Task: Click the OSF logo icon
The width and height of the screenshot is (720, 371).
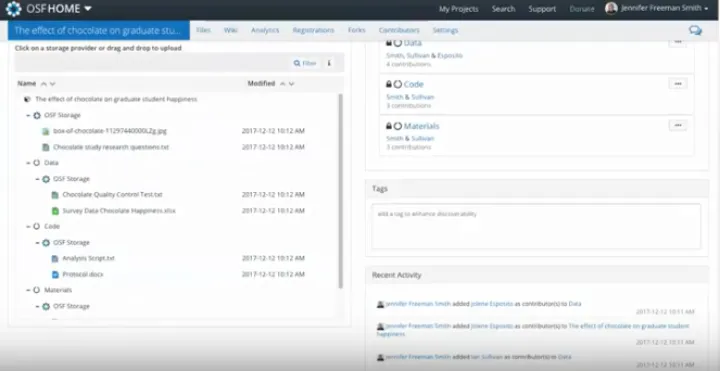Action: (13, 9)
